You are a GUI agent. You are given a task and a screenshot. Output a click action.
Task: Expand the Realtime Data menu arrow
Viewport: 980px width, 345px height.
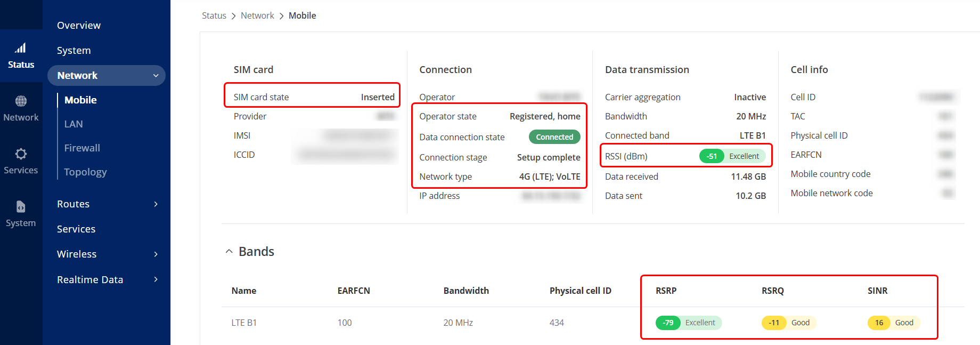coord(156,279)
